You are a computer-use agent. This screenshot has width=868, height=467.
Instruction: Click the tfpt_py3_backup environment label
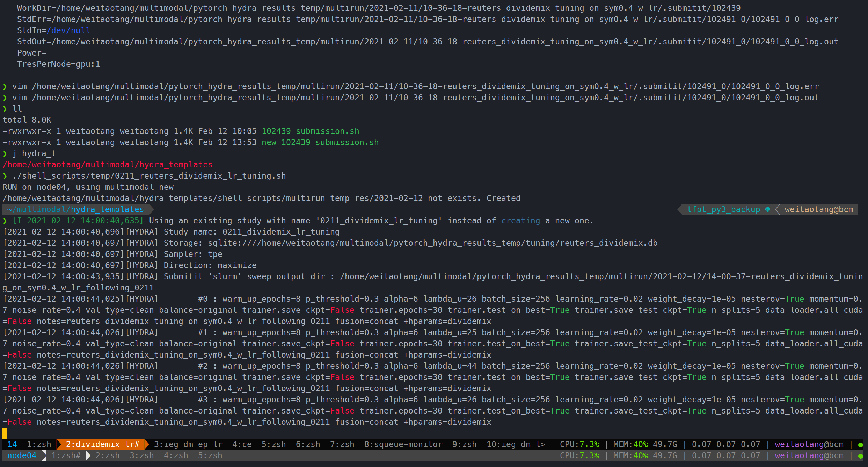(x=723, y=209)
